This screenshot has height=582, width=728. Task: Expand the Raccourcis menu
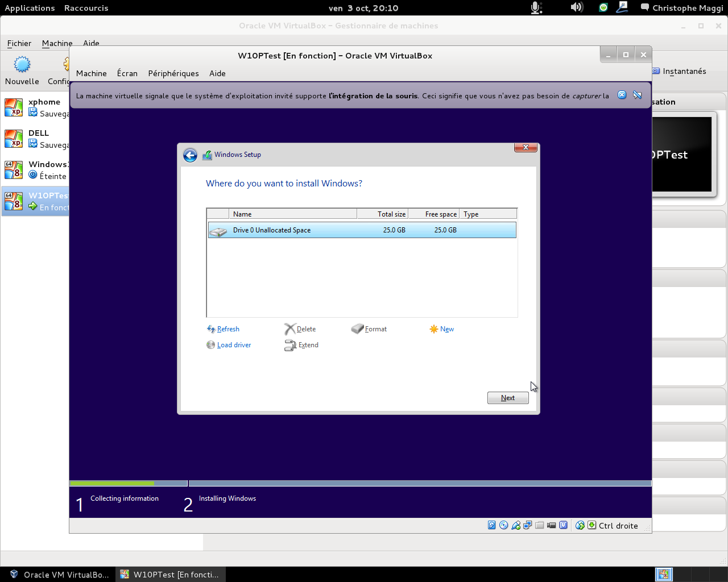(86, 8)
